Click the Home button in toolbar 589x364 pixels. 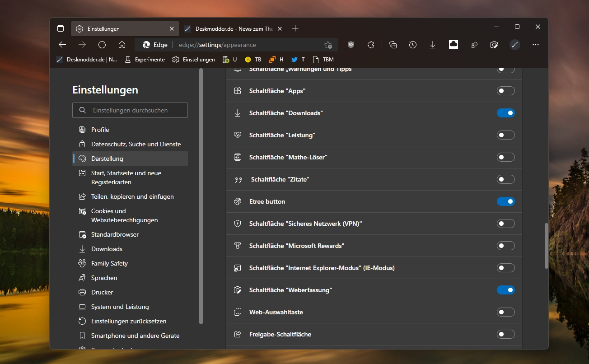click(122, 45)
